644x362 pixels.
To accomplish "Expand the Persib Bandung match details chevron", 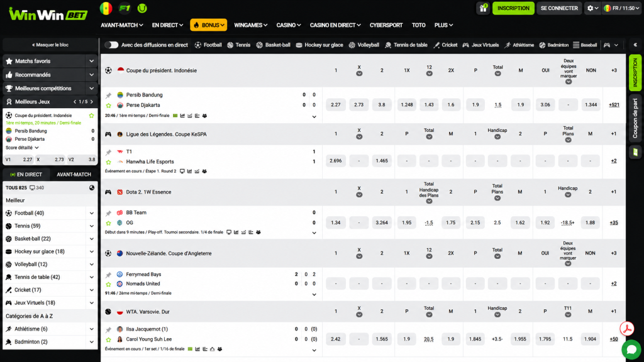I will point(314,117).
